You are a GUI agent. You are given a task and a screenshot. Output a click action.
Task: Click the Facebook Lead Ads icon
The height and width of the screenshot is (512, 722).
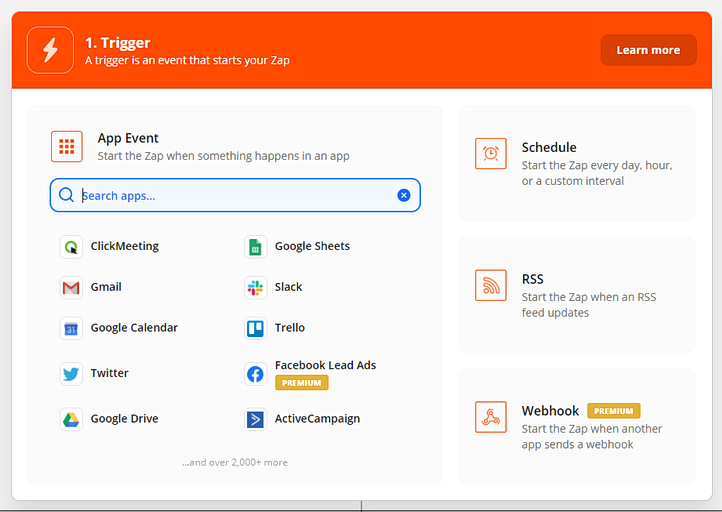tap(255, 374)
